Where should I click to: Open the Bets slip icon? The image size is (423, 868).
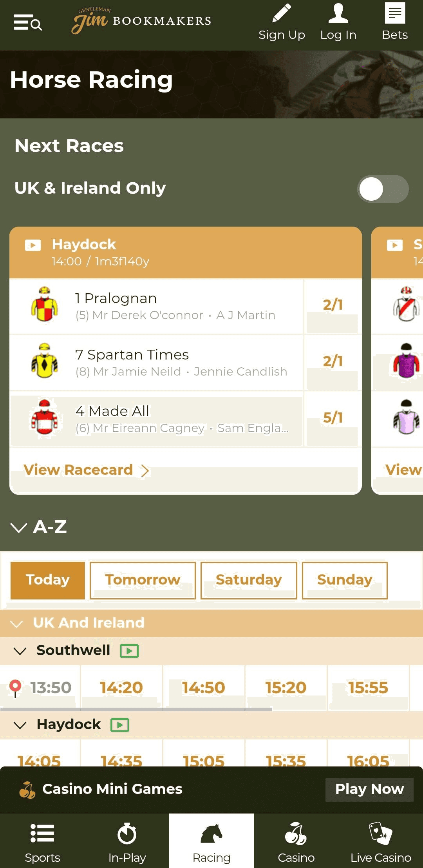[395, 13]
